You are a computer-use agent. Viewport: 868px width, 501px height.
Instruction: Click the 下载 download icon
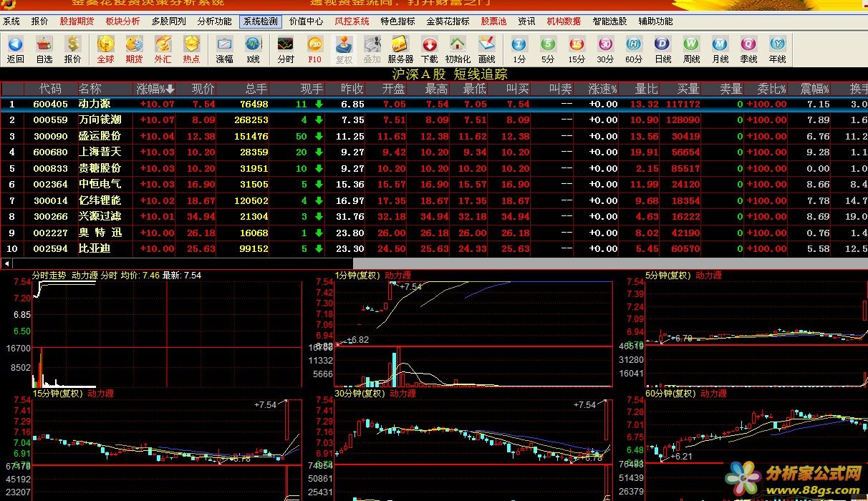coord(429,49)
